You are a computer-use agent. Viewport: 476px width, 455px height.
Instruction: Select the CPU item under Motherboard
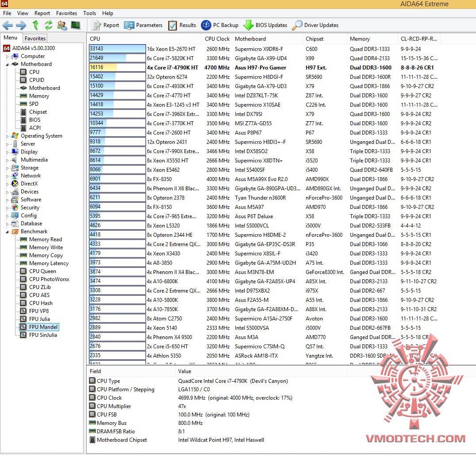30,72
